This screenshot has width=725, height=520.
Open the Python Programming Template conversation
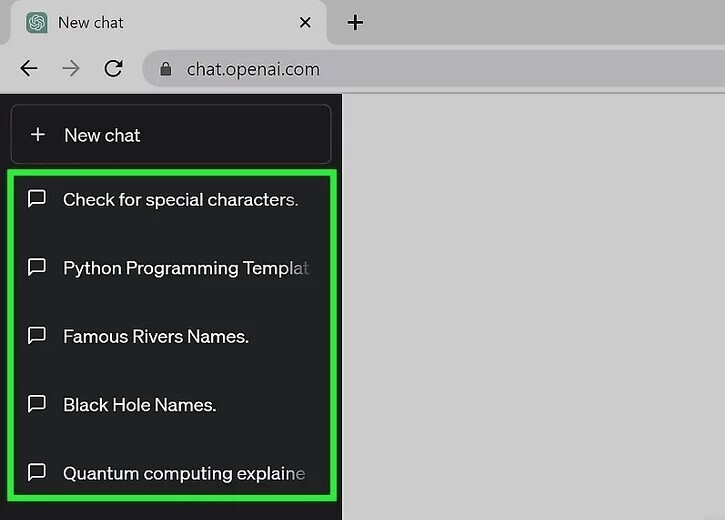(x=185, y=268)
